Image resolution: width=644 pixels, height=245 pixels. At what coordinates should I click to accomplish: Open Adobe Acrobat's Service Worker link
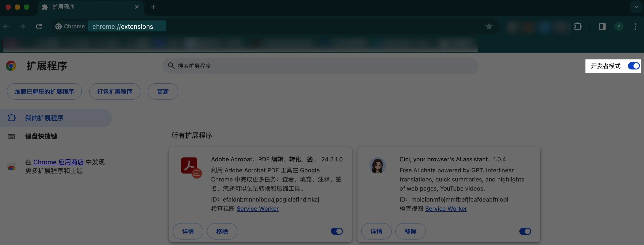[258, 209]
